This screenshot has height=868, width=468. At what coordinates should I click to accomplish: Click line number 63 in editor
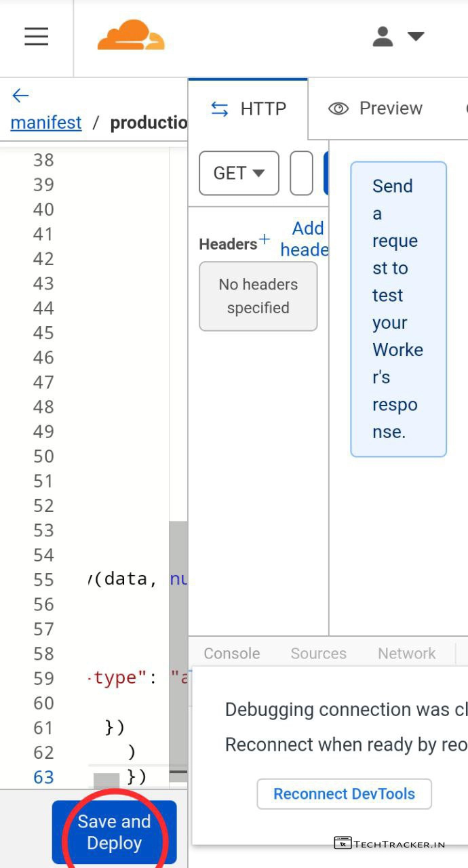tap(43, 776)
